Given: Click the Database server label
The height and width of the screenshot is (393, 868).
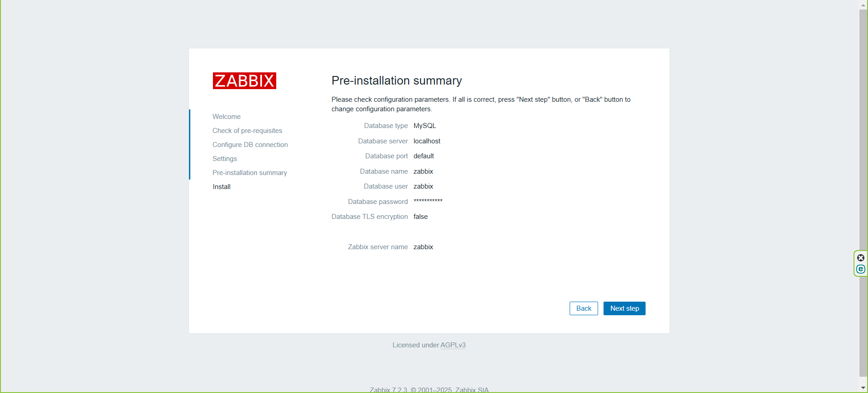Looking at the screenshot, I should pyautogui.click(x=383, y=141).
